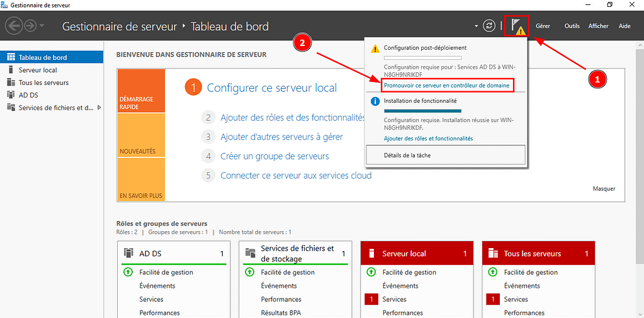Click Promouvoir ce serveur en contrôleur de domaine
644x318 pixels.
coord(447,85)
